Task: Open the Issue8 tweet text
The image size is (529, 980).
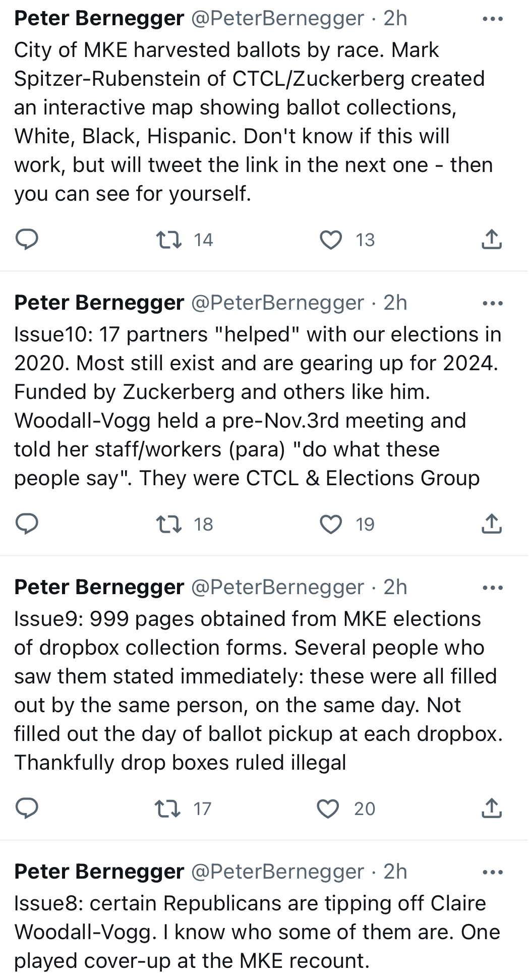Action: [x=257, y=932]
